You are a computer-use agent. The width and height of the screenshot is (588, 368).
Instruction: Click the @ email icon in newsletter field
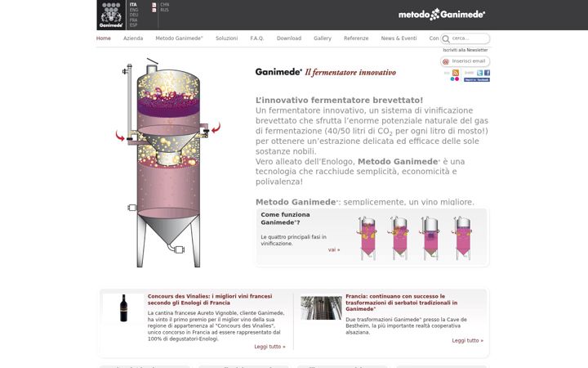click(446, 61)
